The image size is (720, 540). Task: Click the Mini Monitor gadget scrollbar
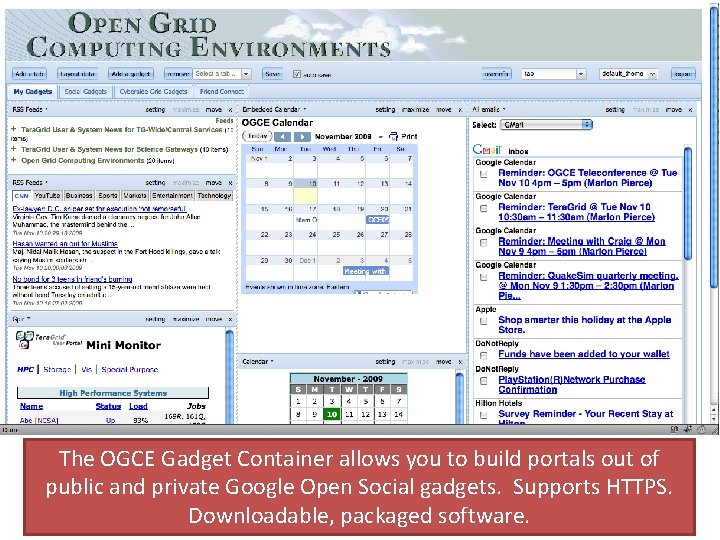[230, 377]
